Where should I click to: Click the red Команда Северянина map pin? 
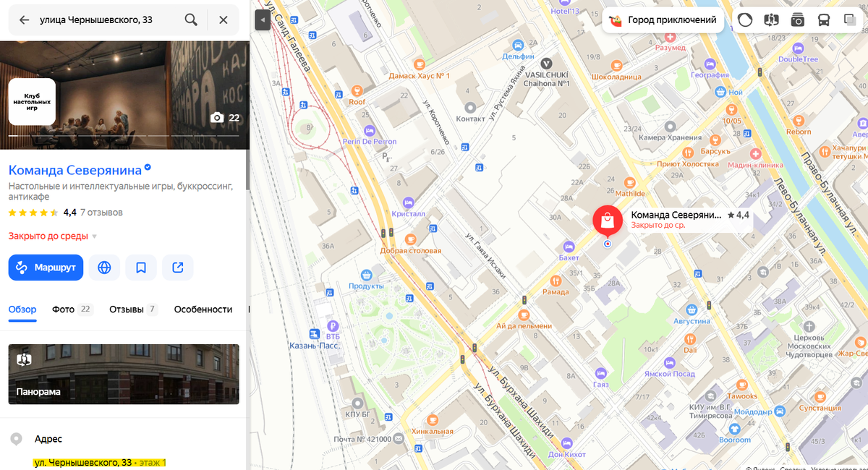[607, 220]
